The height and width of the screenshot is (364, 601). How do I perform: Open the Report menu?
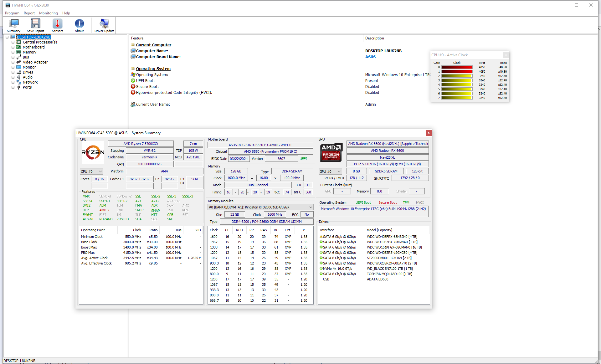pyautogui.click(x=29, y=13)
